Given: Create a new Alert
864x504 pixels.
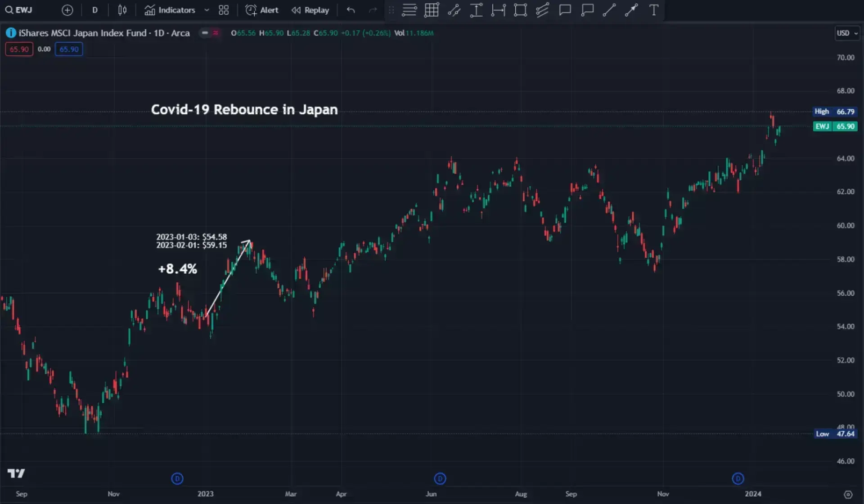Looking at the screenshot, I should tap(262, 10).
